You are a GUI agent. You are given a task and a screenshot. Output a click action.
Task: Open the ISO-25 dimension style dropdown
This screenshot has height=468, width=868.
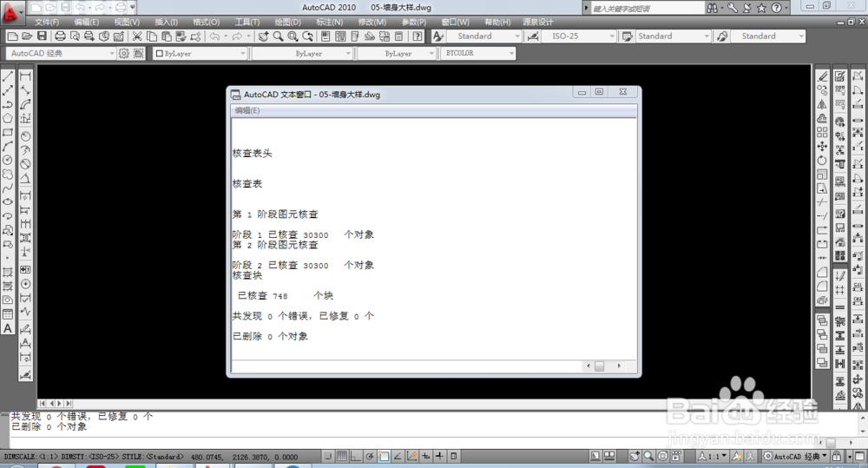pyautogui.click(x=578, y=36)
